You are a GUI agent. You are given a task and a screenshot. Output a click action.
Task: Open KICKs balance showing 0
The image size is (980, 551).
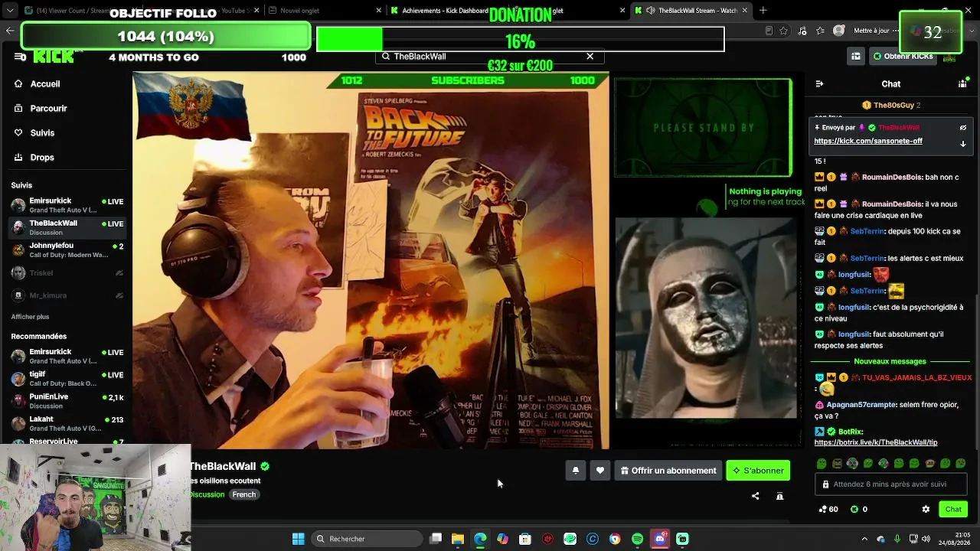pos(859,509)
